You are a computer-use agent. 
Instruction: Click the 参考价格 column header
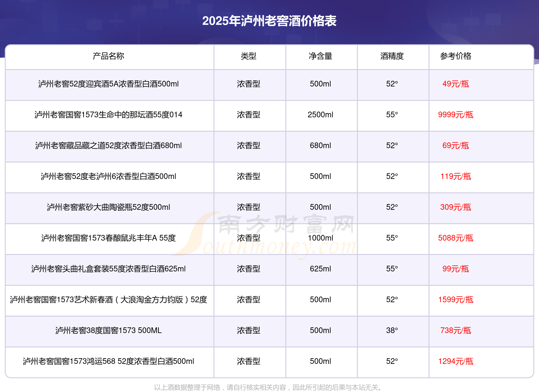(x=455, y=56)
